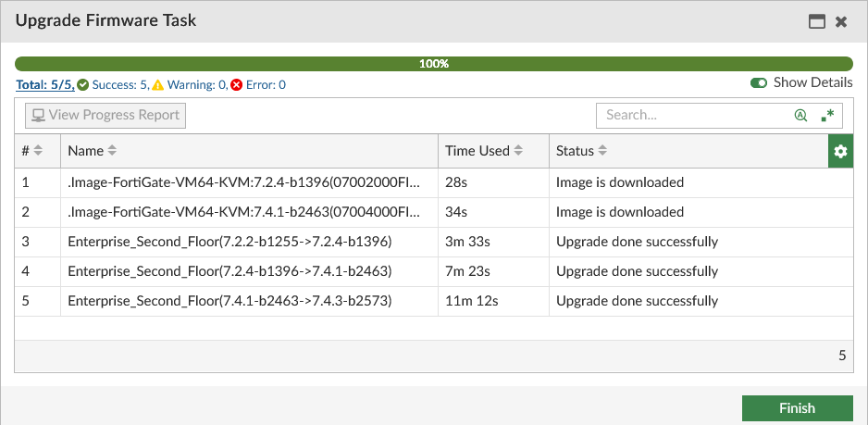Click the search magnifier icon in the search box
Image resolution: width=868 pixels, height=425 pixels.
tap(800, 116)
